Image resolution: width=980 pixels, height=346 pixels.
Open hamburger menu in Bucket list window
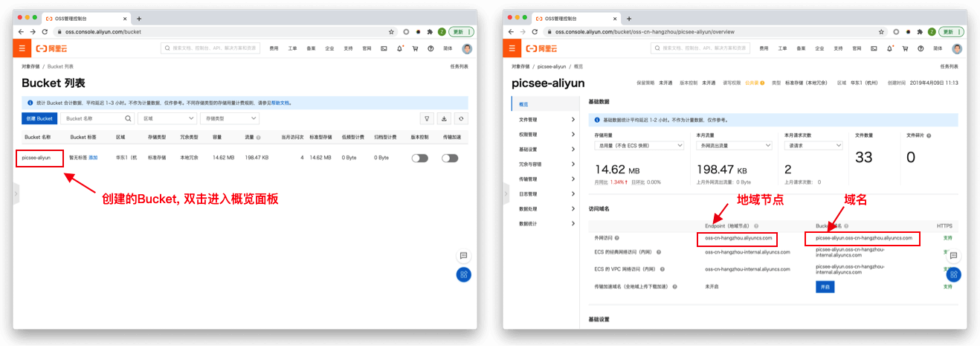click(x=22, y=48)
